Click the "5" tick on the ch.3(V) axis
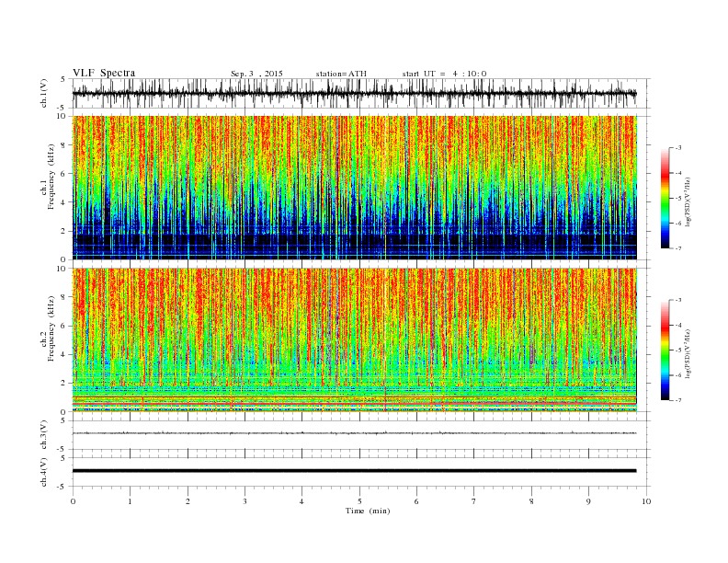Viewport: 728px width, 563px height. click(64, 420)
